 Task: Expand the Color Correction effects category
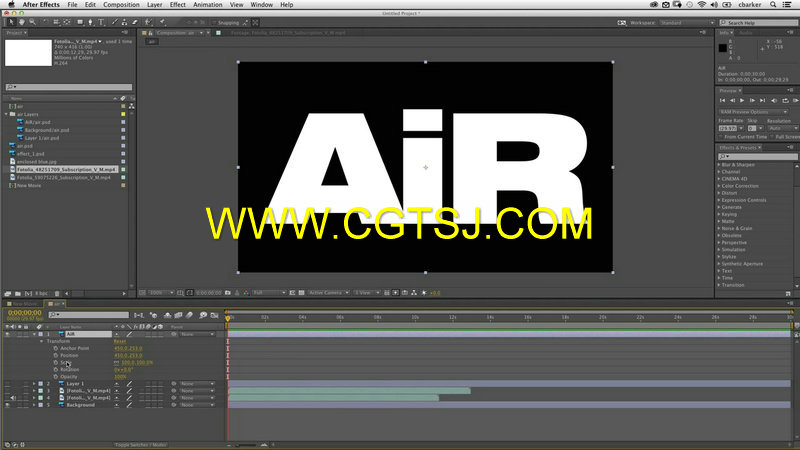[719, 186]
